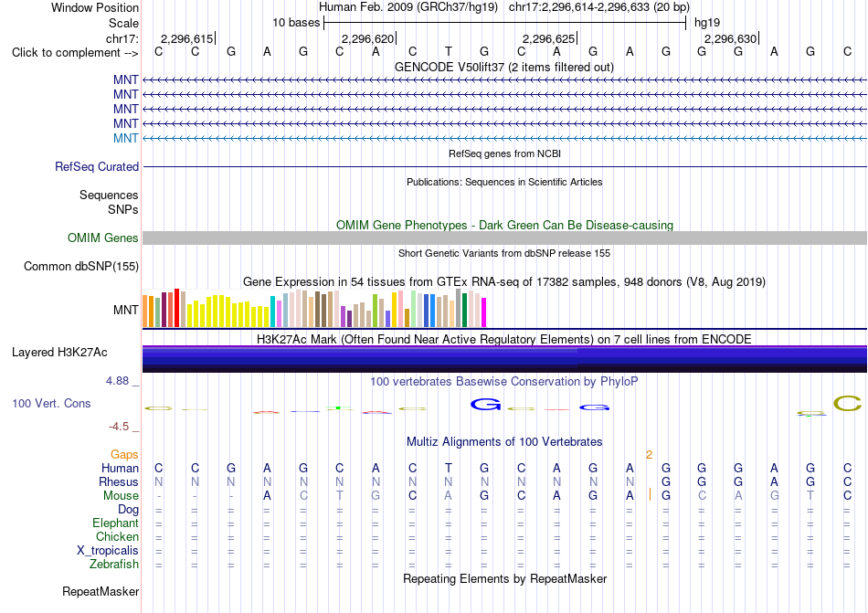Open the Layered H3K27Ac track label
868x613 pixels.
coord(59,353)
